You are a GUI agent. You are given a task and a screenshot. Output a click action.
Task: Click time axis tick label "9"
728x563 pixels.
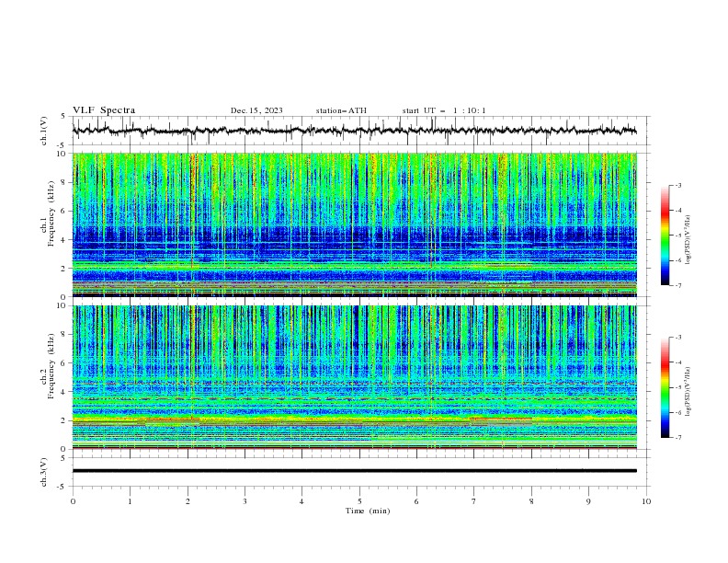[x=588, y=501]
